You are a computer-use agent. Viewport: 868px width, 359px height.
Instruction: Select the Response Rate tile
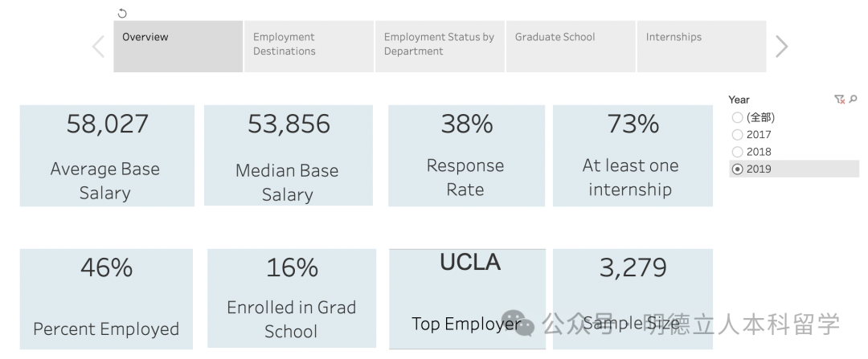[x=467, y=156]
